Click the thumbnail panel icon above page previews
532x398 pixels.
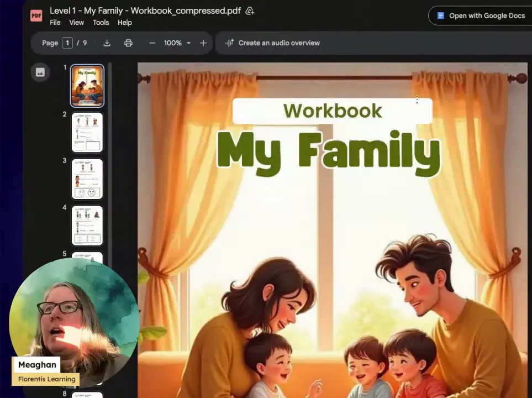click(40, 72)
